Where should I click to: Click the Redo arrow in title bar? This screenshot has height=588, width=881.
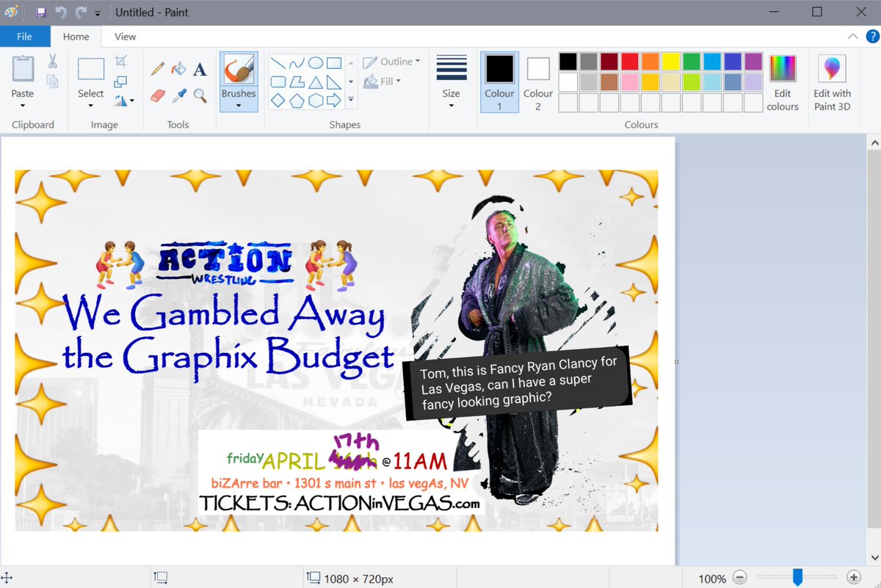pos(81,12)
